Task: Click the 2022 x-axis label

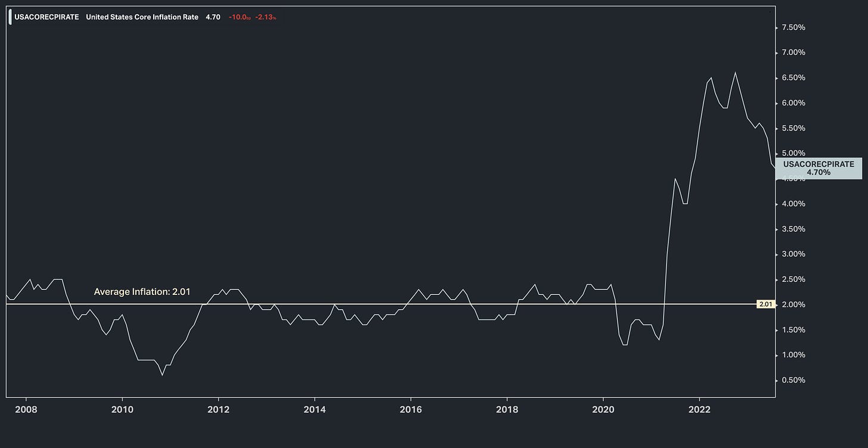Action: point(699,410)
